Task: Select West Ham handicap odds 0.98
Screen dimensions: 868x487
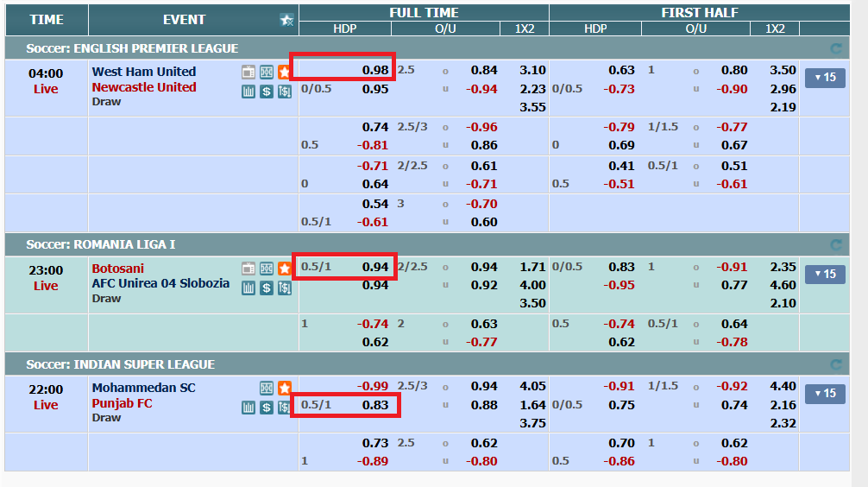Action: [x=375, y=71]
